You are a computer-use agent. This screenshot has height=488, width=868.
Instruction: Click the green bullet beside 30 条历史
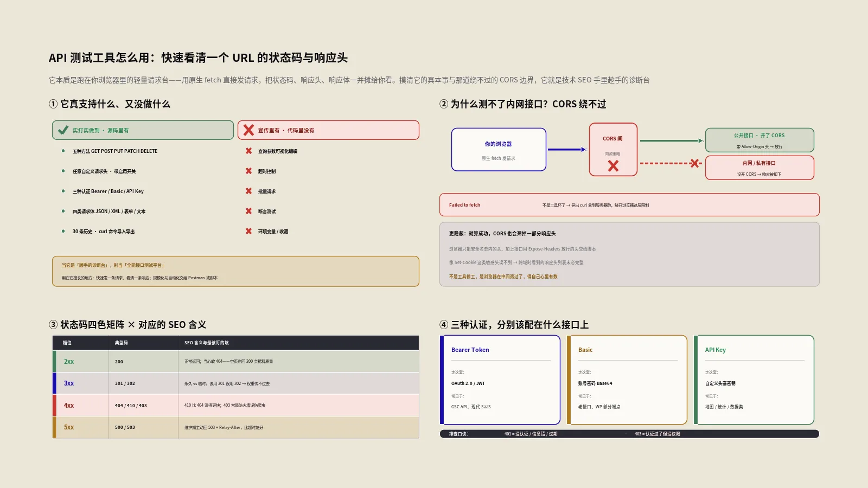click(63, 232)
